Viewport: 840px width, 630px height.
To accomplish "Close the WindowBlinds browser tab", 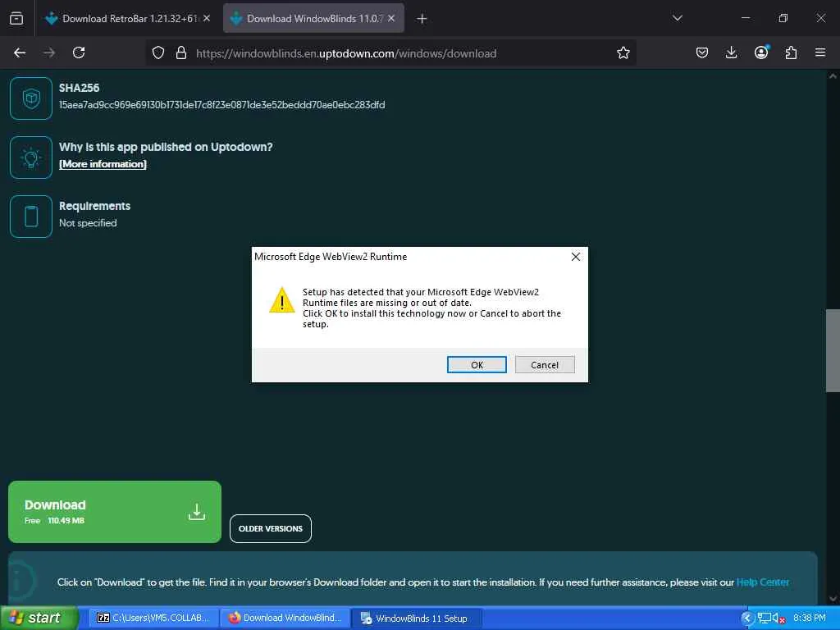I will (391, 18).
